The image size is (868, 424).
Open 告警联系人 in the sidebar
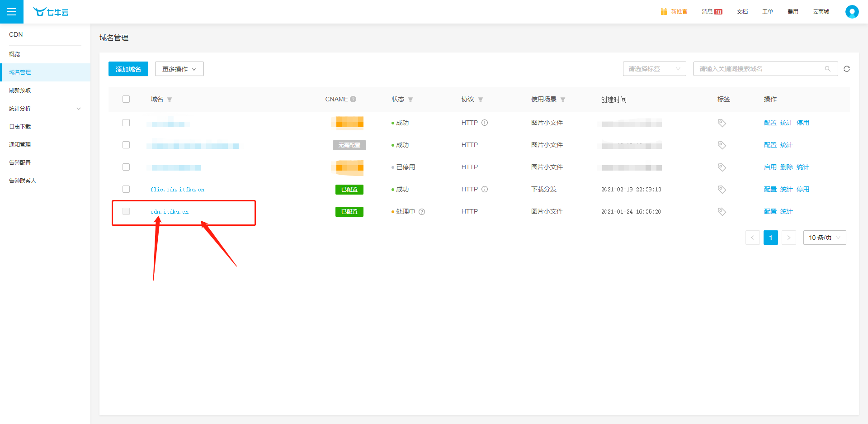[x=45, y=181]
